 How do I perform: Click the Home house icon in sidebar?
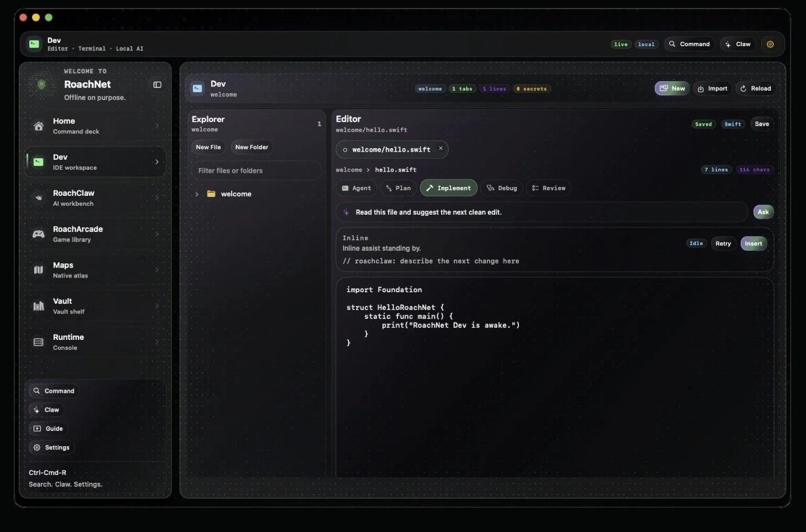click(x=39, y=126)
